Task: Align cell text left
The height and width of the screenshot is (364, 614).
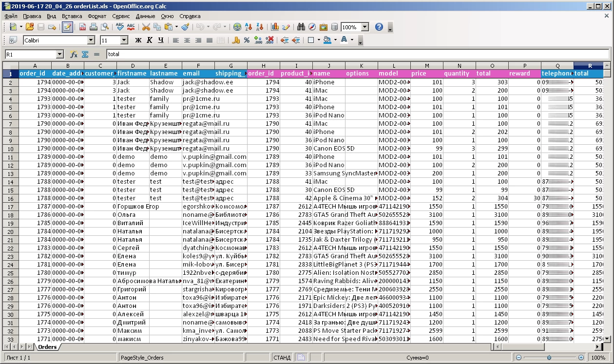Action: pyautogui.click(x=176, y=40)
